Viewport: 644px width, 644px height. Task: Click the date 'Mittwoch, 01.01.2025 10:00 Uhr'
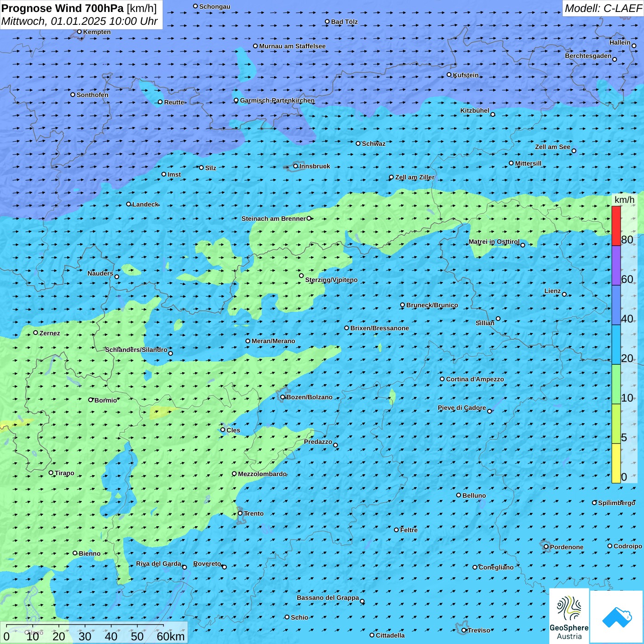click(x=80, y=21)
